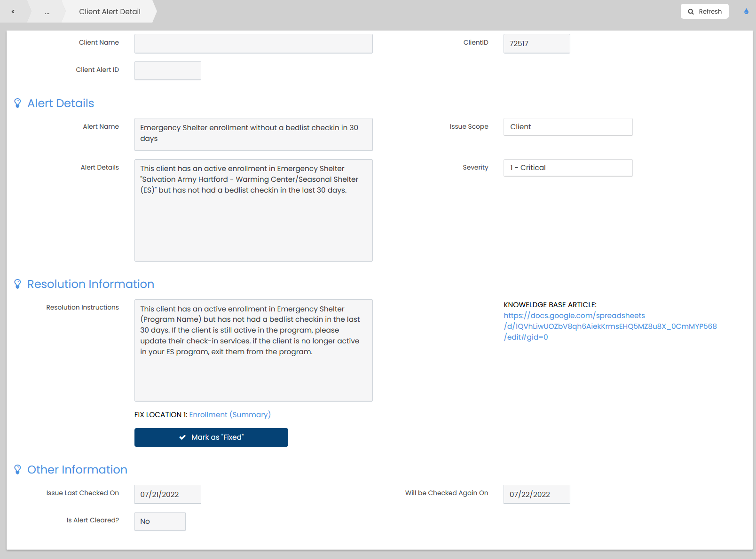Screen dimensions: 756x559
Task: Click the Client Alert ID field
Action: click(x=168, y=70)
